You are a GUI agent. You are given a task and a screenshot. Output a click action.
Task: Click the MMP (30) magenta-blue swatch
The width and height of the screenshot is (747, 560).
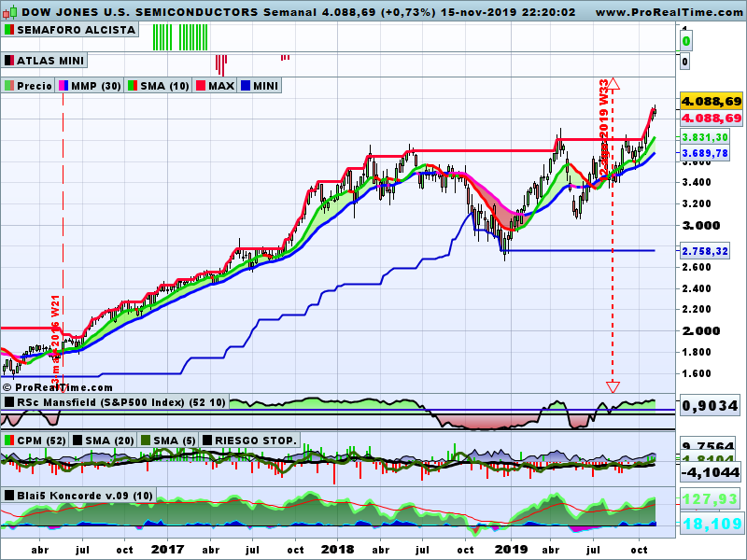pos(63,86)
